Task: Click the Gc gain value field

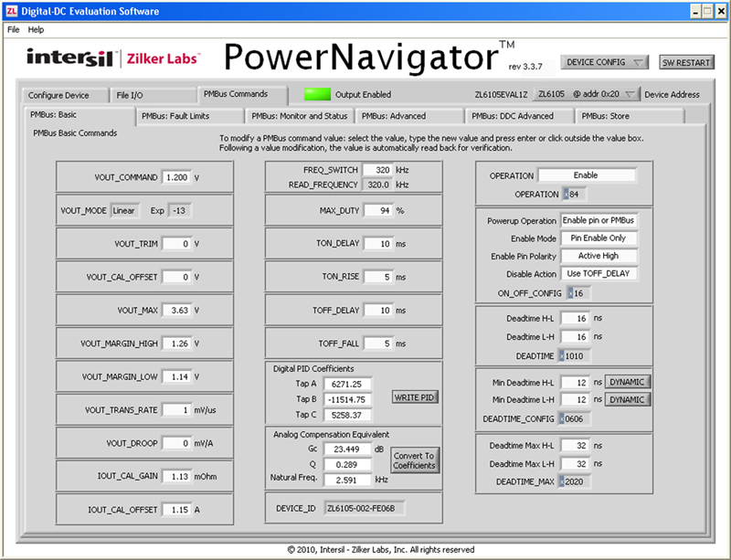Action: point(347,449)
